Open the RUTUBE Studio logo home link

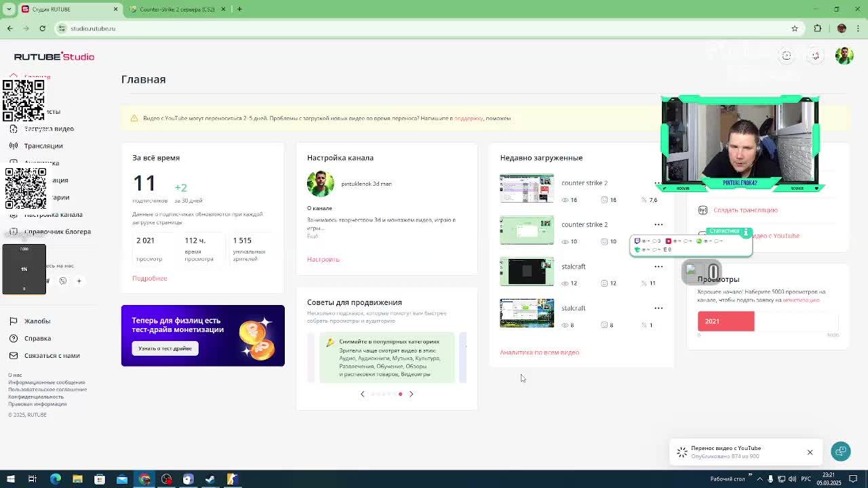click(x=54, y=56)
